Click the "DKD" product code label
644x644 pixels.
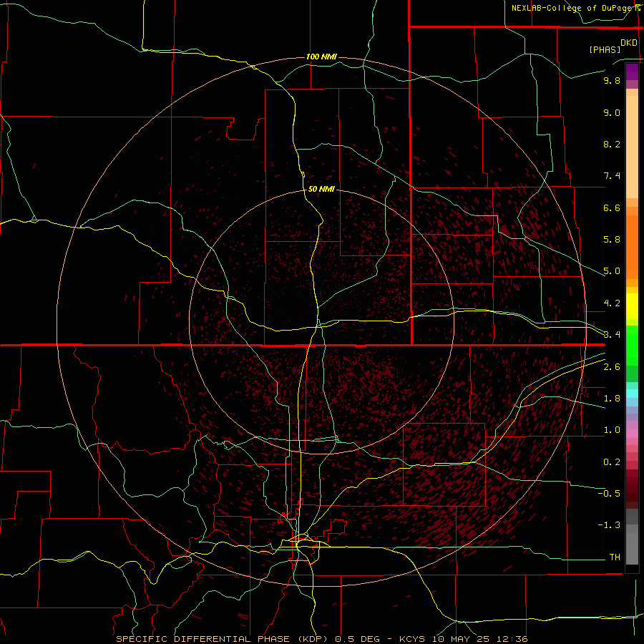[x=629, y=43]
